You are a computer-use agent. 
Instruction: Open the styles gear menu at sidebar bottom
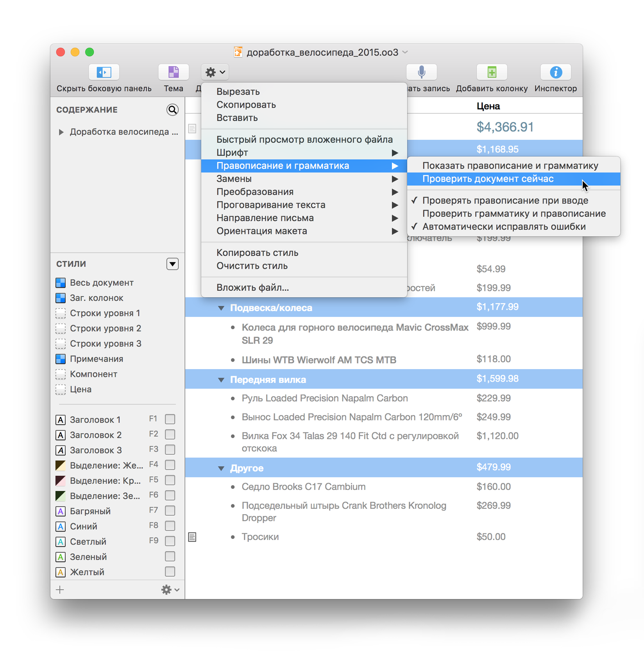170,590
